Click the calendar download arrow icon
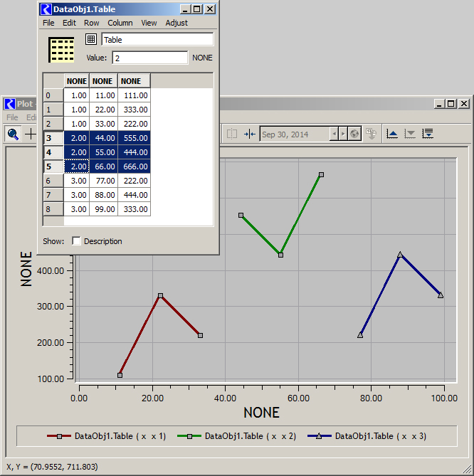 371,134
